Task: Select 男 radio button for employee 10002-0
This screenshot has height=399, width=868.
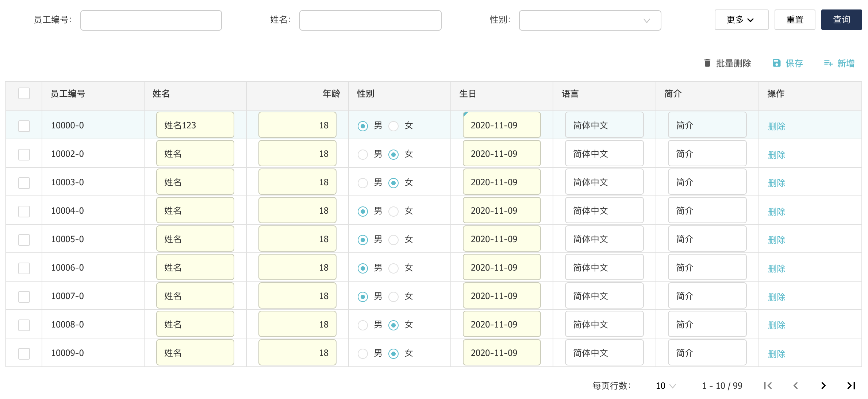Action: (x=363, y=154)
